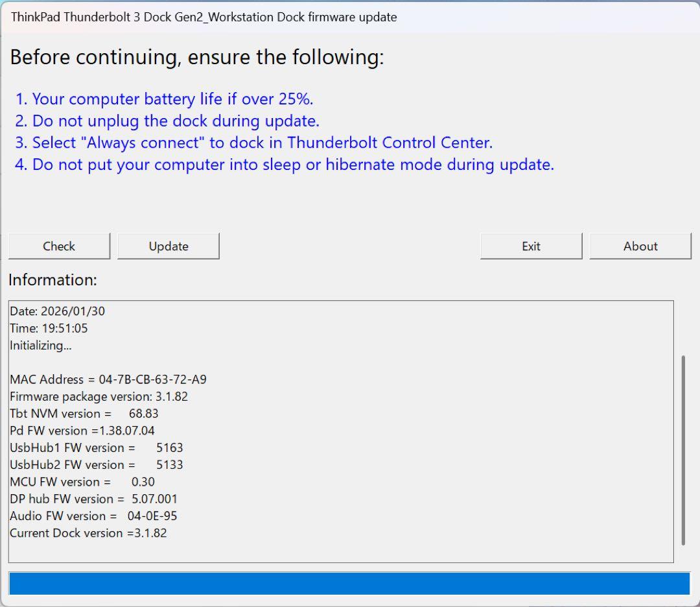The image size is (700, 607).
Task: Click the UsbHub1 FW version entry
Action: pos(97,447)
